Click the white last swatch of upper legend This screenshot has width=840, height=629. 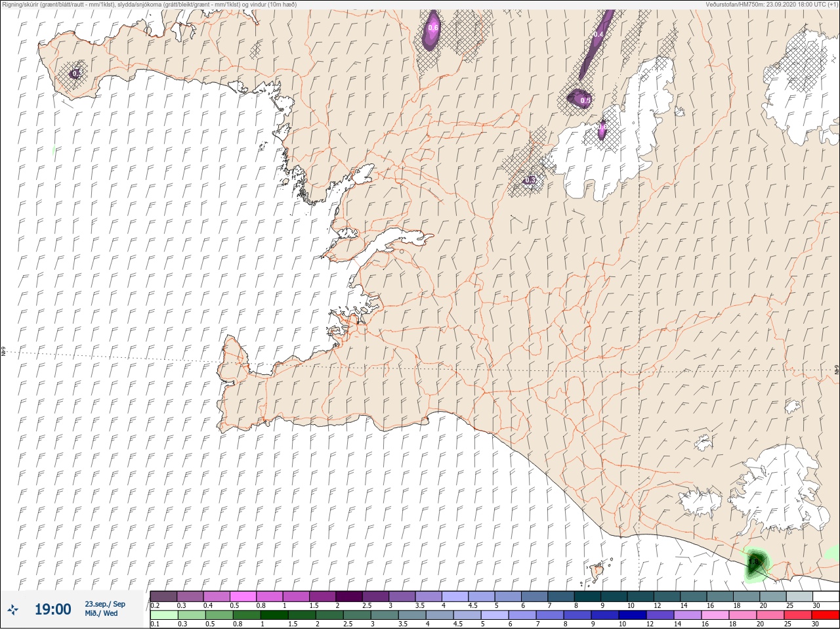[826, 596]
